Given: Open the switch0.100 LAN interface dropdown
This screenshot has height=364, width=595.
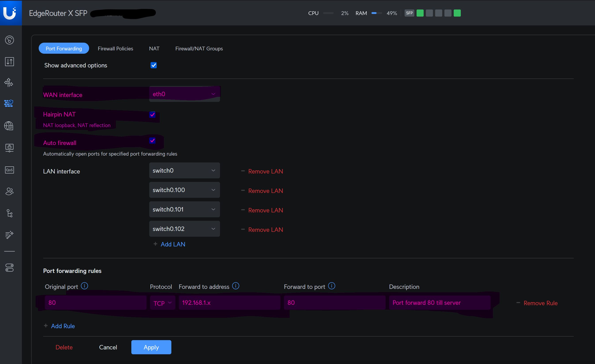Looking at the screenshot, I should point(184,190).
